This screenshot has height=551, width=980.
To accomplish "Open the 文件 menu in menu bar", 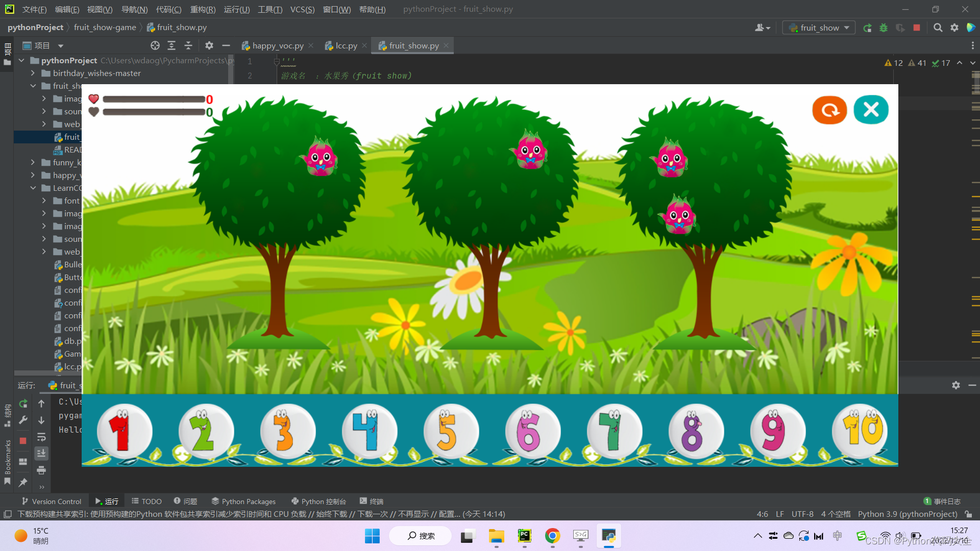I will [34, 9].
